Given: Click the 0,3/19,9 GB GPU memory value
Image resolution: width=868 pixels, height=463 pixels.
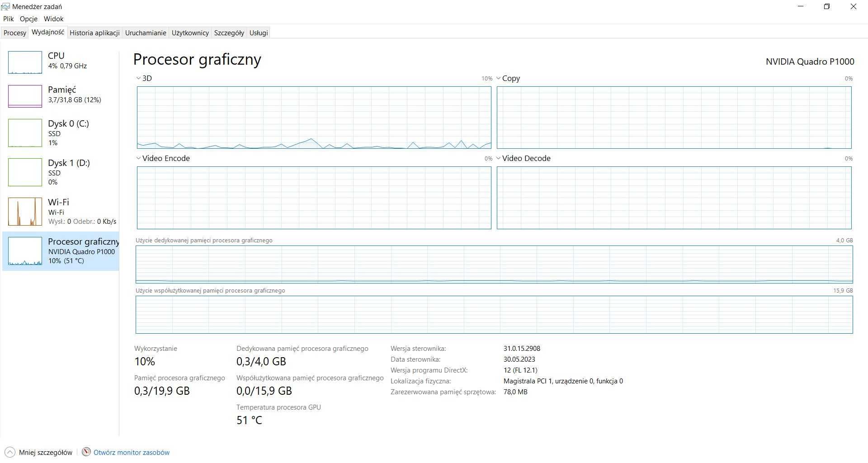Looking at the screenshot, I should [162, 391].
